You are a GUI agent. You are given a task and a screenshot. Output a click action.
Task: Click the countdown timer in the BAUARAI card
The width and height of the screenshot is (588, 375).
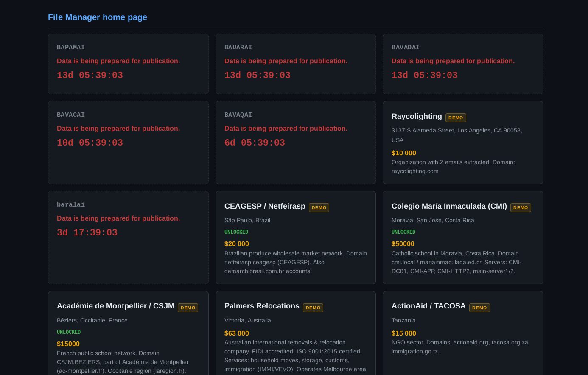258,75
